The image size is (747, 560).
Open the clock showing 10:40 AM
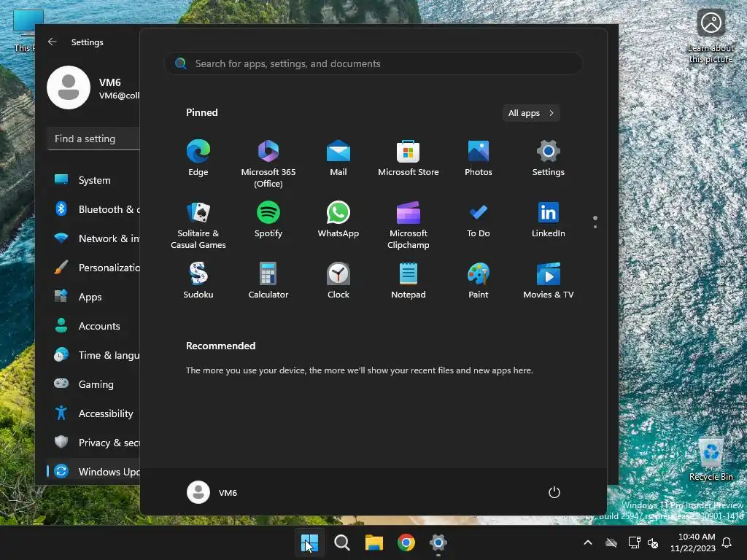[693, 542]
